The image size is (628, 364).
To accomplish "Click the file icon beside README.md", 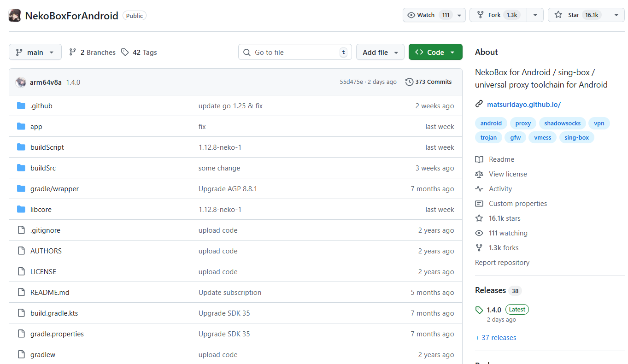I will [21, 292].
